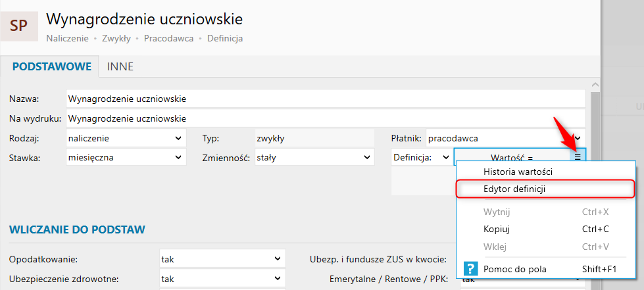Focus the Na wydruku input field
The width and height of the screenshot is (644, 290).
tap(326, 118)
